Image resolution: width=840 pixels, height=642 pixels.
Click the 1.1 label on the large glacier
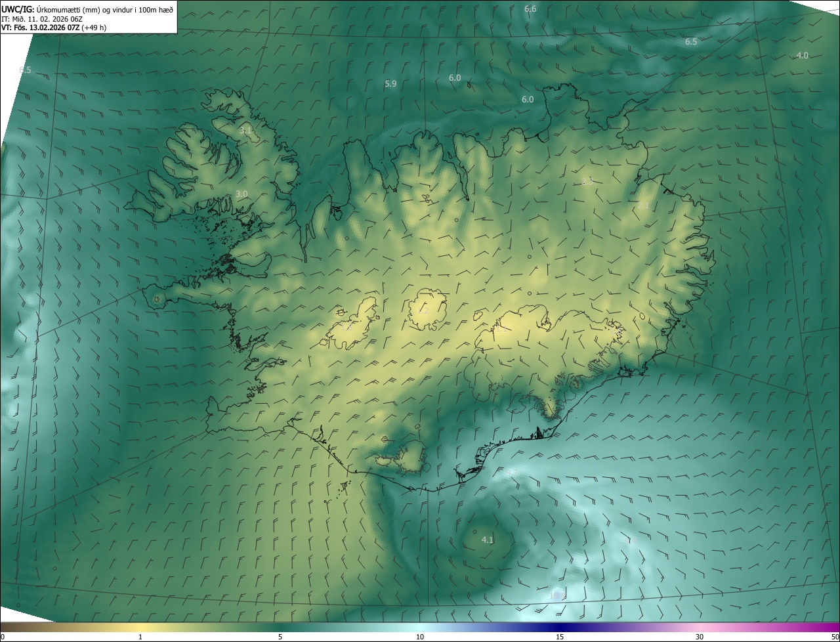(x=501, y=328)
